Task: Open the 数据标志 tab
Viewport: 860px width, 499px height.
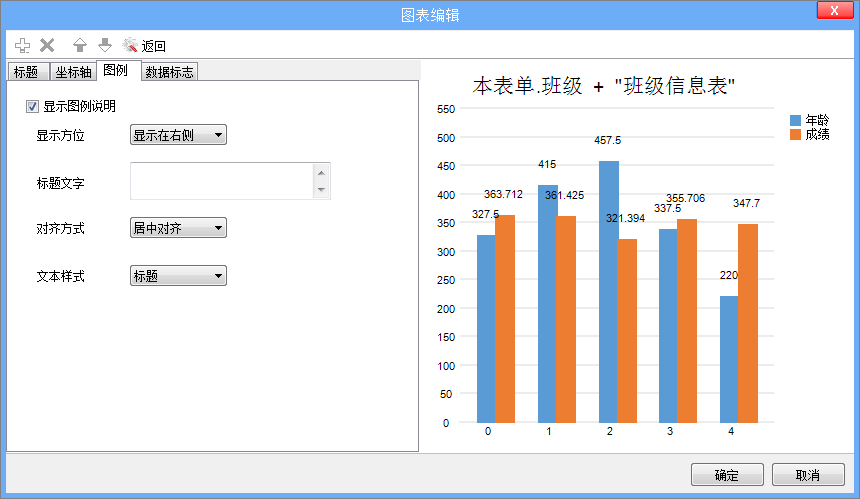Action: (169, 72)
